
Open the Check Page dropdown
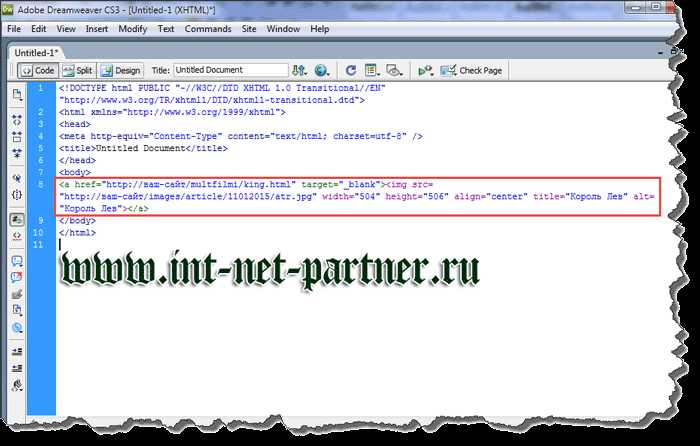471,70
